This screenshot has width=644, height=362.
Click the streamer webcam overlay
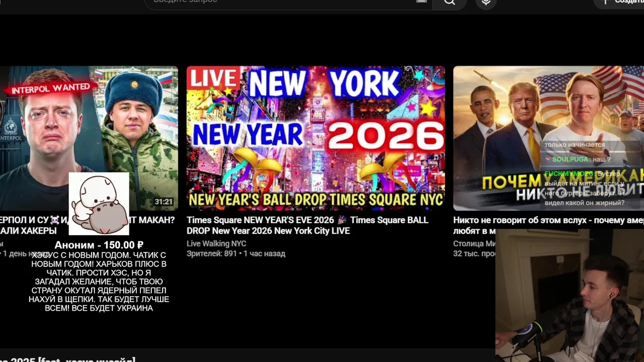(x=570, y=295)
